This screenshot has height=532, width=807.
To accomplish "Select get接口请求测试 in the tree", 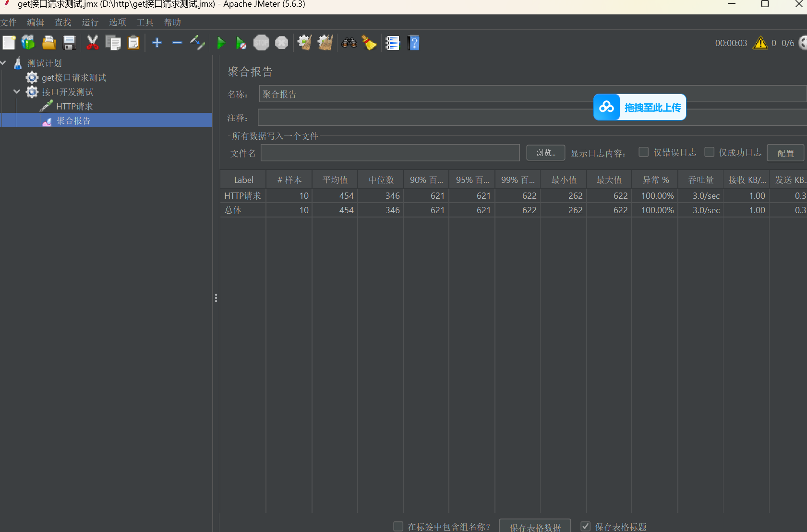I will [x=74, y=78].
